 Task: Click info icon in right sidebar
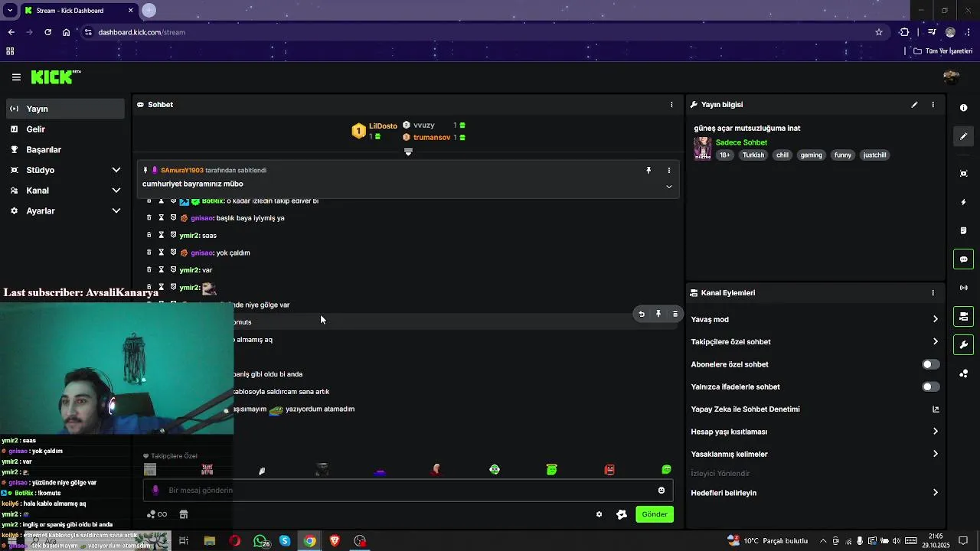[x=963, y=108]
